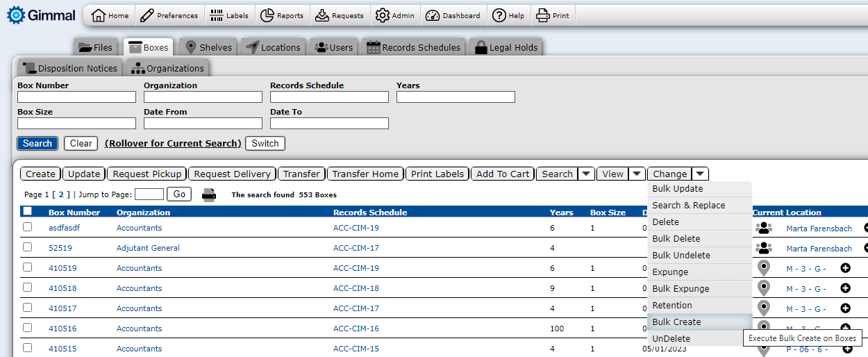This screenshot has height=357, width=868.
Task: Collapse the Change dropdown arrow
Action: pyautogui.click(x=700, y=174)
